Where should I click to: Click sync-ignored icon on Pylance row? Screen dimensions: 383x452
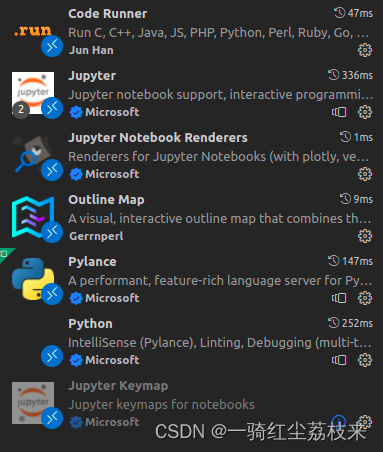pyautogui.click(x=339, y=298)
